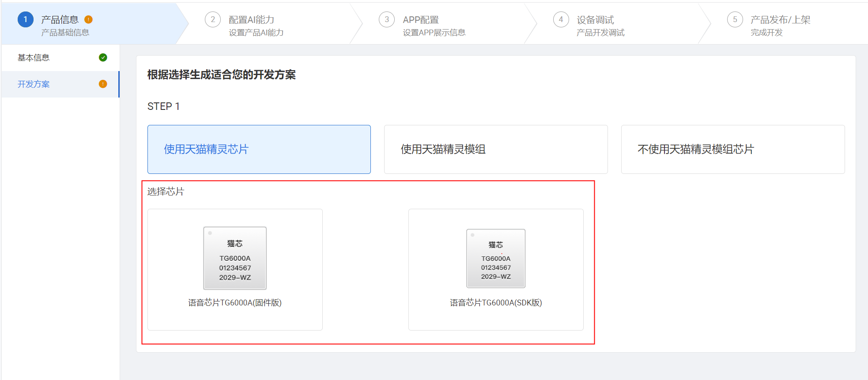
Task: Click subtitle 产品基础信息
Action: 65,33
